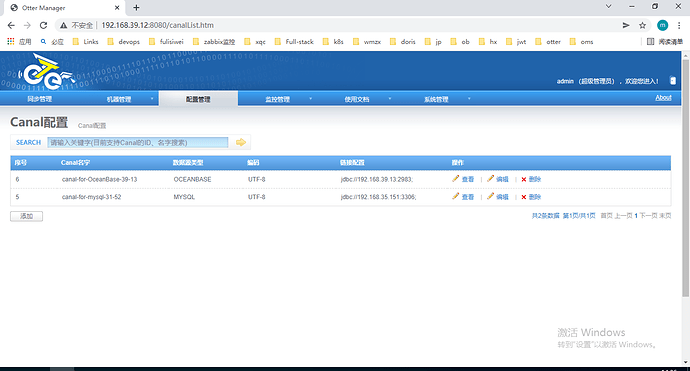Open the reading list panel
This screenshot has height=371, width=690.
(x=664, y=42)
